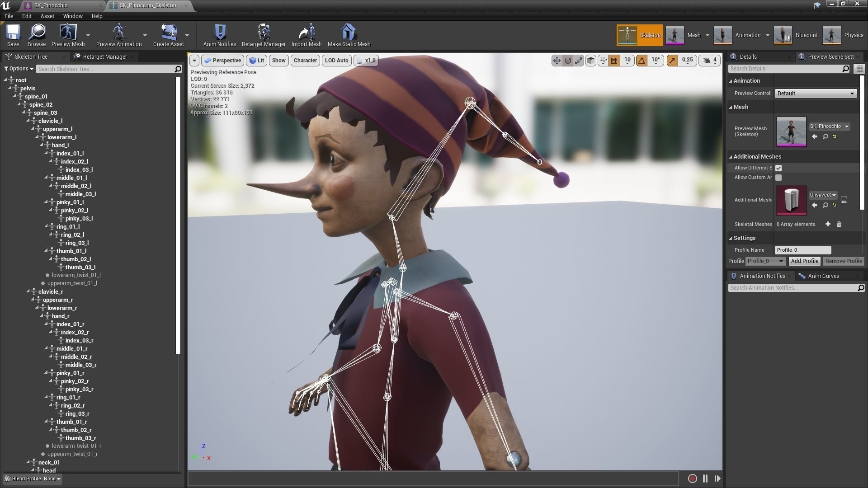The width and height of the screenshot is (868, 488).
Task: Switch to Physics editor mode
Action: 843,35
